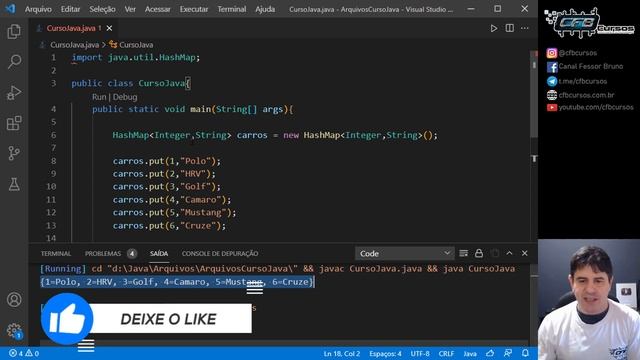This screenshot has width=640, height=360.
Task: Switch to the TERMINAL panel tab
Action: tap(56, 253)
